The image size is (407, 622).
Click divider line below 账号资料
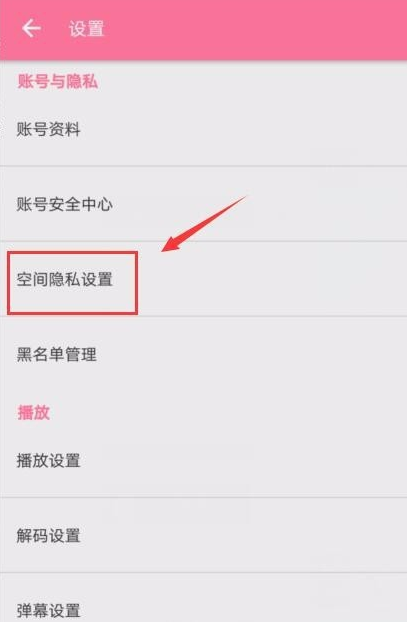click(x=204, y=166)
